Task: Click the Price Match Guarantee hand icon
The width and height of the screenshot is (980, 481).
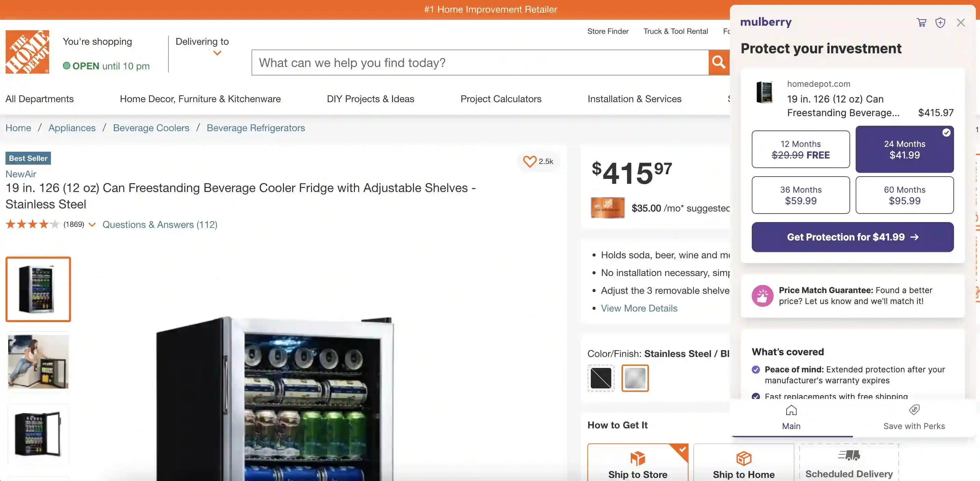Action: tap(762, 296)
